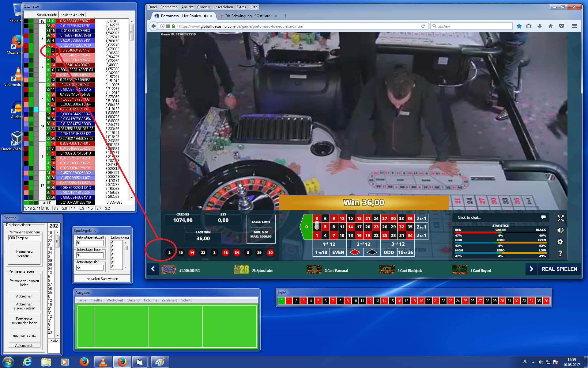The height and width of the screenshot is (368, 588).
Task: Switch to Die Schwingung Oszillator tab
Action: (x=248, y=16)
